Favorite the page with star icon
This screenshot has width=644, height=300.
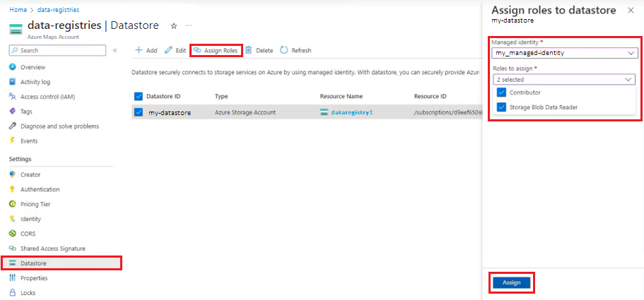174,26
